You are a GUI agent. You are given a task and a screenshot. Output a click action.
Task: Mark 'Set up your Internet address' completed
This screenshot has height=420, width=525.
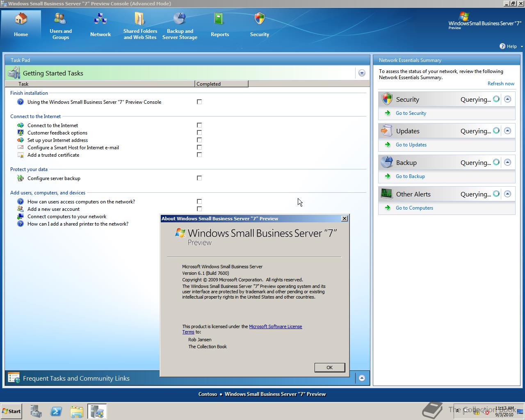click(199, 140)
